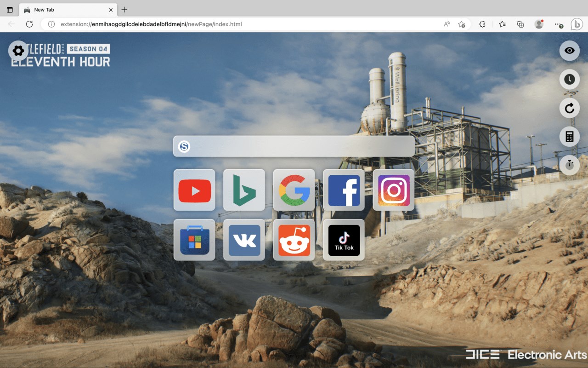Screen dimensions: 588x368
Task: Toggle the eye visibility button
Action: (x=570, y=51)
